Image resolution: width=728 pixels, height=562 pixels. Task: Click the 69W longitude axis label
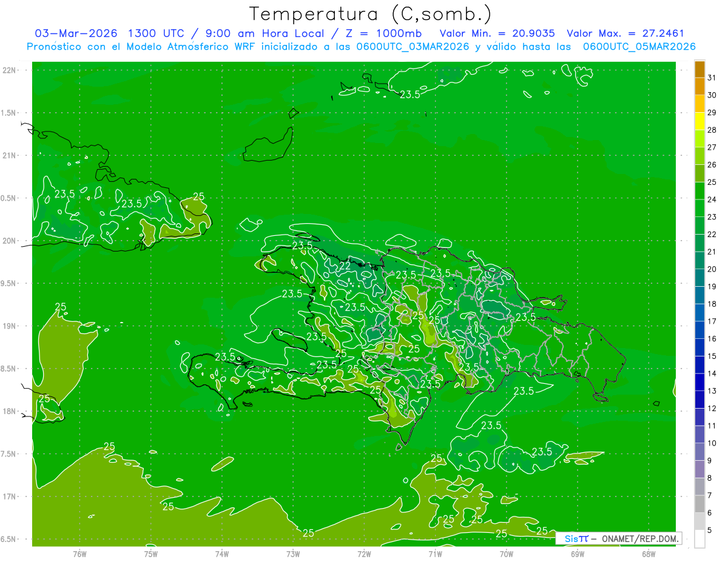coord(578,554)
